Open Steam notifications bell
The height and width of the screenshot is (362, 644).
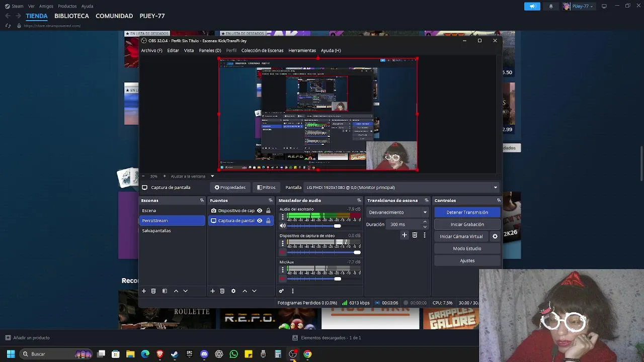tap(551, 6)
